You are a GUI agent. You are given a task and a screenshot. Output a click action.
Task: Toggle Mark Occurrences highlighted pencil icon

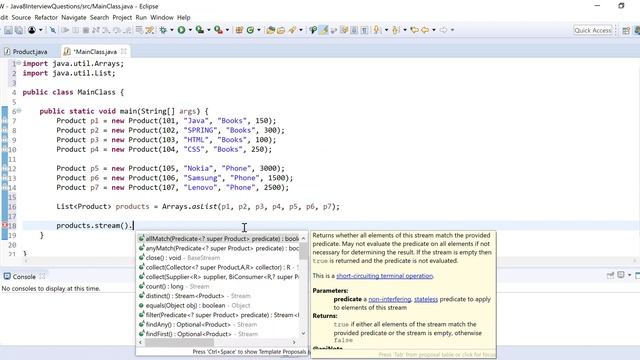click(324, 30)
